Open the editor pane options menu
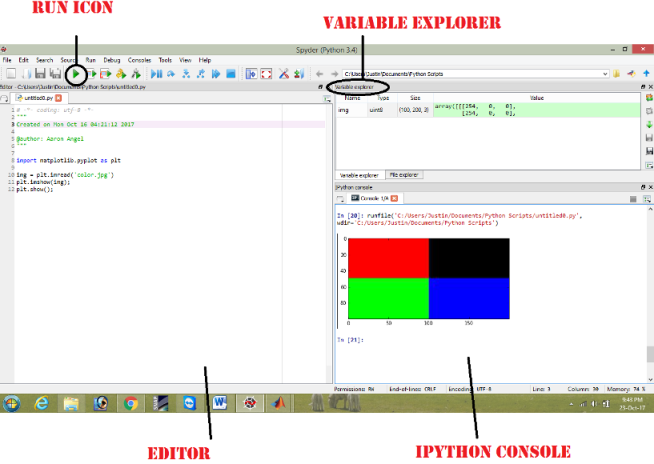The width and height of the screenshot is (654, 464). click(327, 99)
